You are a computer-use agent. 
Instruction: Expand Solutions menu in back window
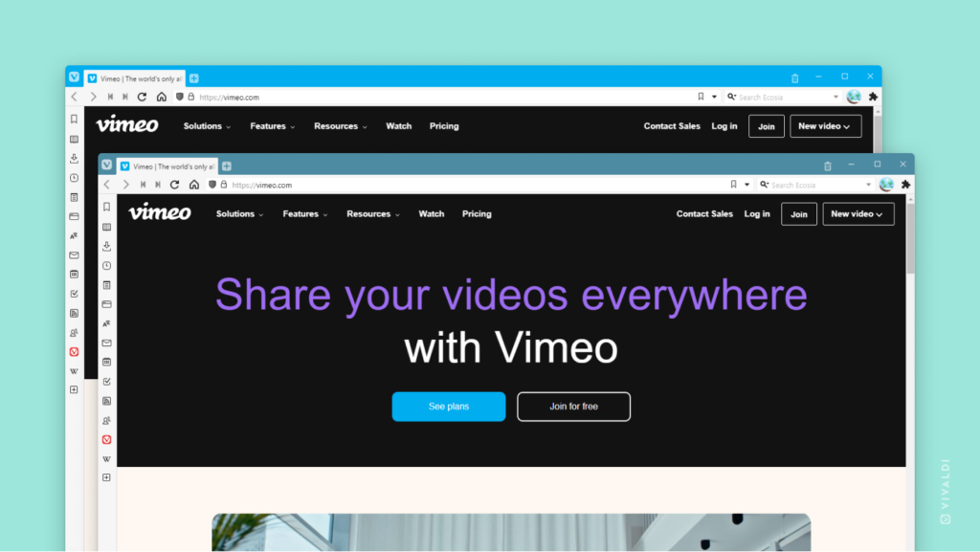click(x=208, y=126)
